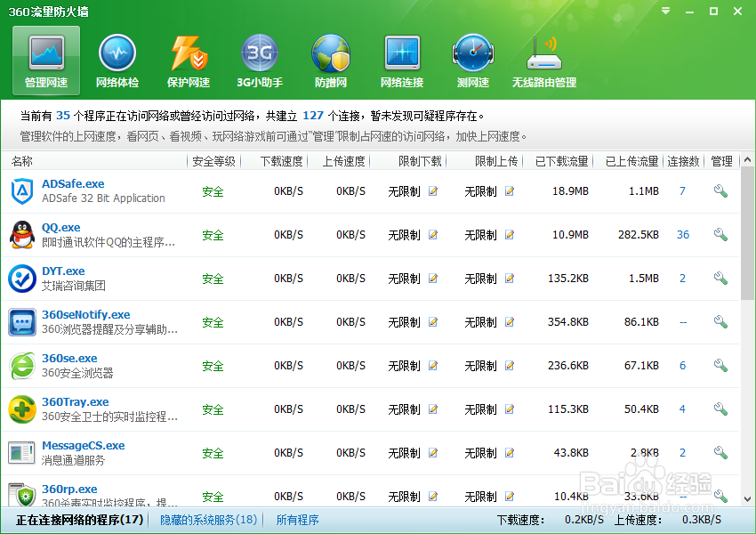Open 360Tray.exe connection count 4
This screenshot has width=756, height=534.
click(x=682, y=409)
